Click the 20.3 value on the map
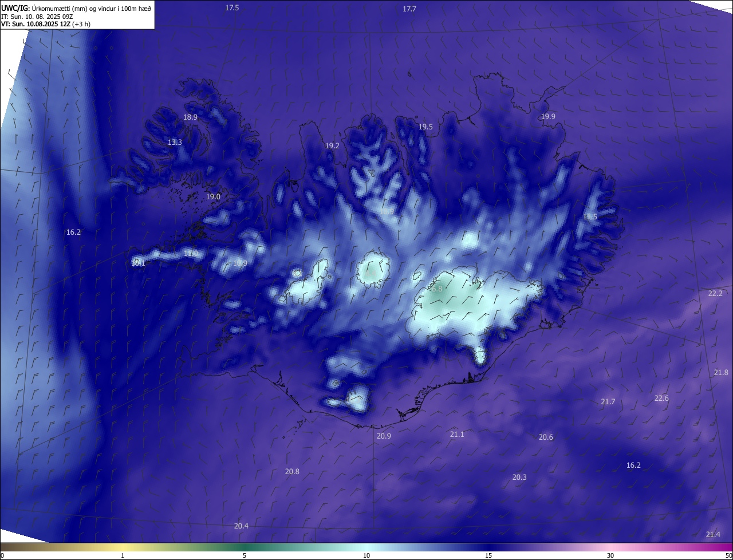The width and height of the screenshot is (733, 560). point(519,478)
